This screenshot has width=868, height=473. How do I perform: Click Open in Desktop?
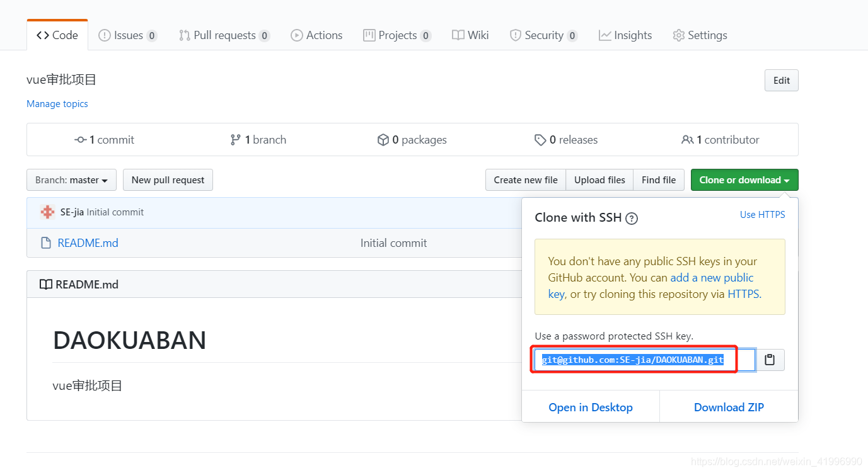coord(591,407)
